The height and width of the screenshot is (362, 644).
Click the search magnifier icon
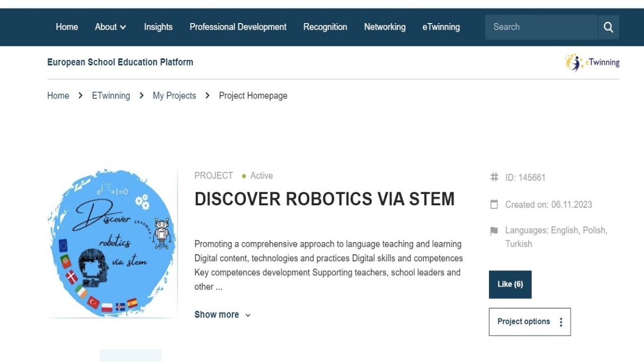(x=608, y=27)
